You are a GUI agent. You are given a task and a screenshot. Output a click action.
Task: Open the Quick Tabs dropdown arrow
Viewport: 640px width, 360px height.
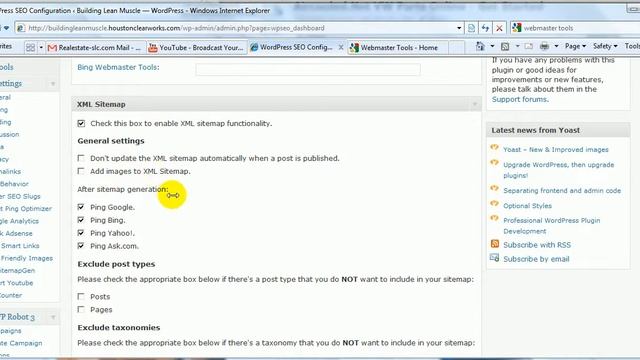pos(41,47)
